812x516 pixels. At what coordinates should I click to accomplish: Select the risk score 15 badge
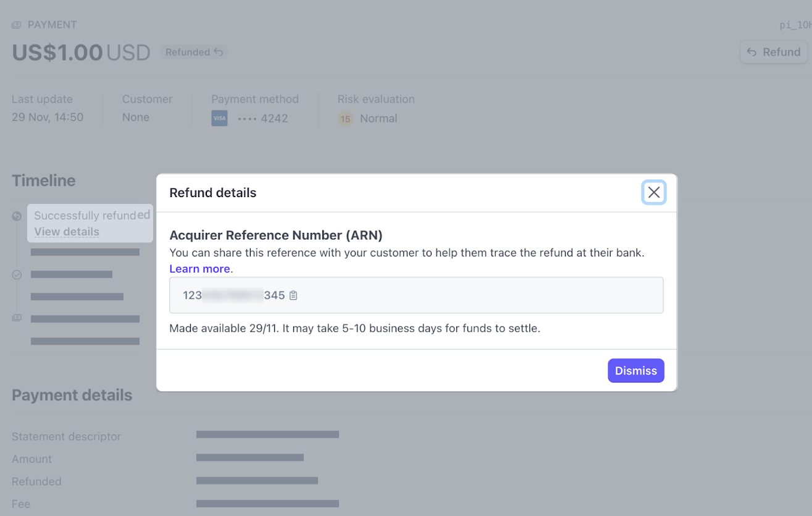tap(345, 119)
